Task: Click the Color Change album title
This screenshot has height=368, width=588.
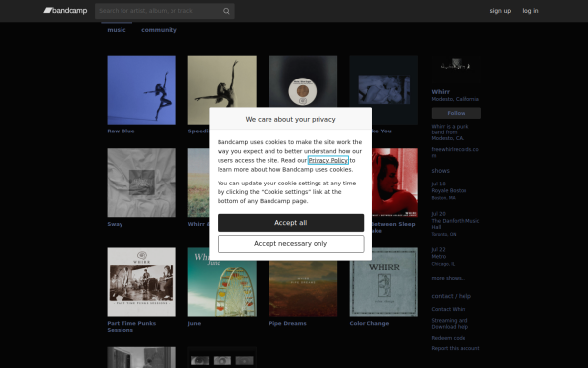Action: pyautogui.click(x=369, y=323)
